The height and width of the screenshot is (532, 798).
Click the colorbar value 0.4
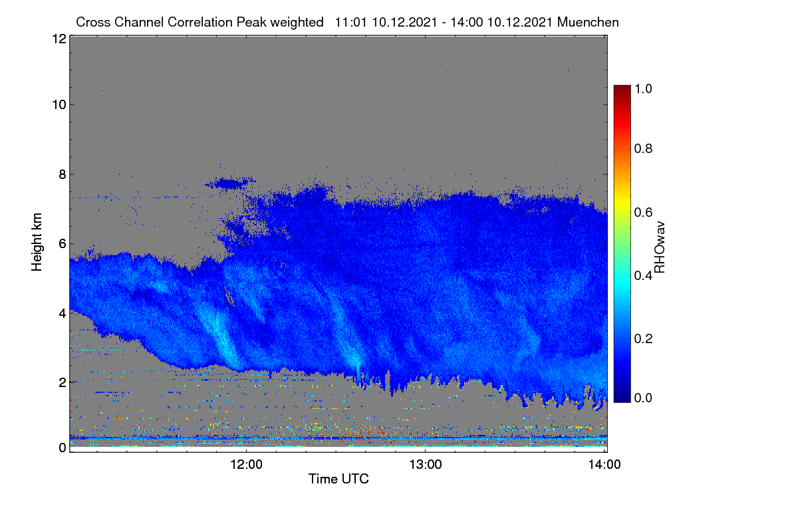[x=642, y=275]
